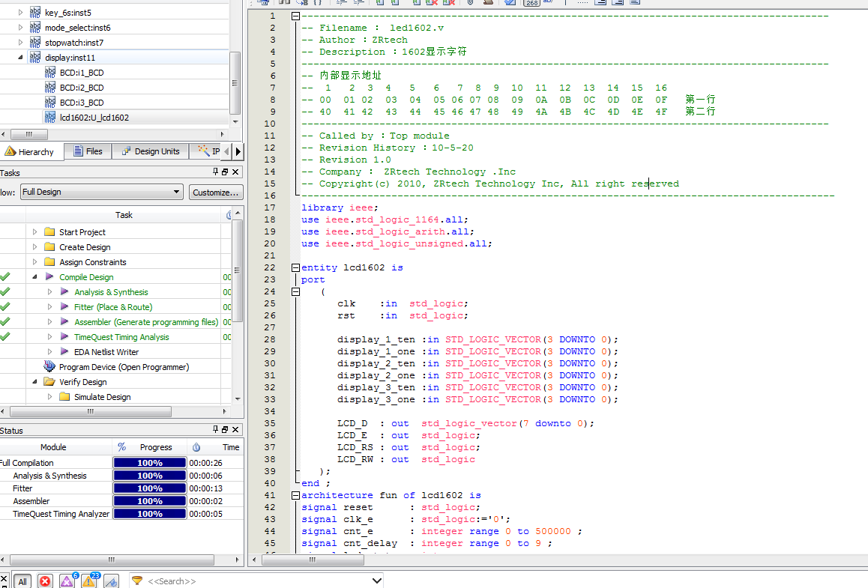The width and height of the screenshot is (868, 588).
Task: Click the Start Project folder icon
Action: pyautogui.click(x=49, y=231)
